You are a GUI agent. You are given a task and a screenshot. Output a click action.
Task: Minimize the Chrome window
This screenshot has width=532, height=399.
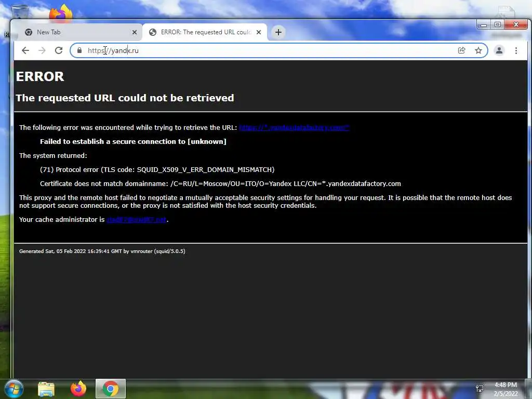484,25
